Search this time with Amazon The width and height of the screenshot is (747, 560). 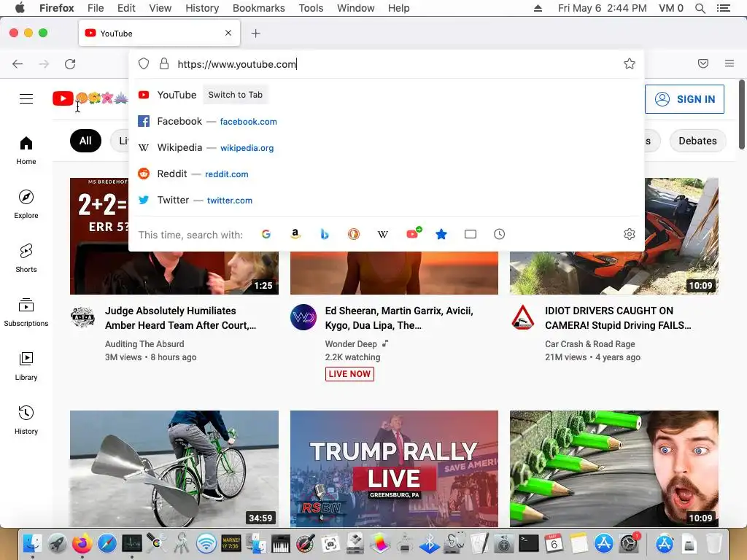tap(295, 234)
